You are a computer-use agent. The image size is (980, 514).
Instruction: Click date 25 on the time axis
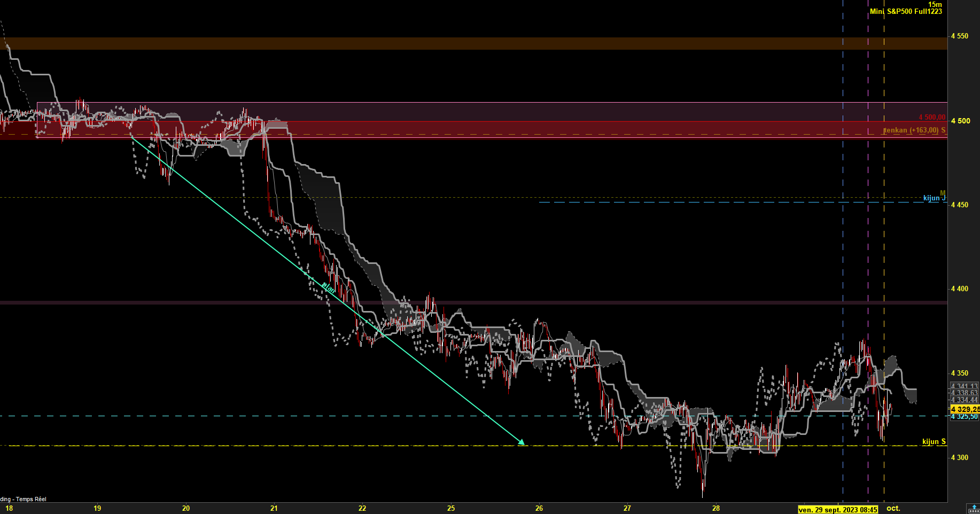coord(451,508)
